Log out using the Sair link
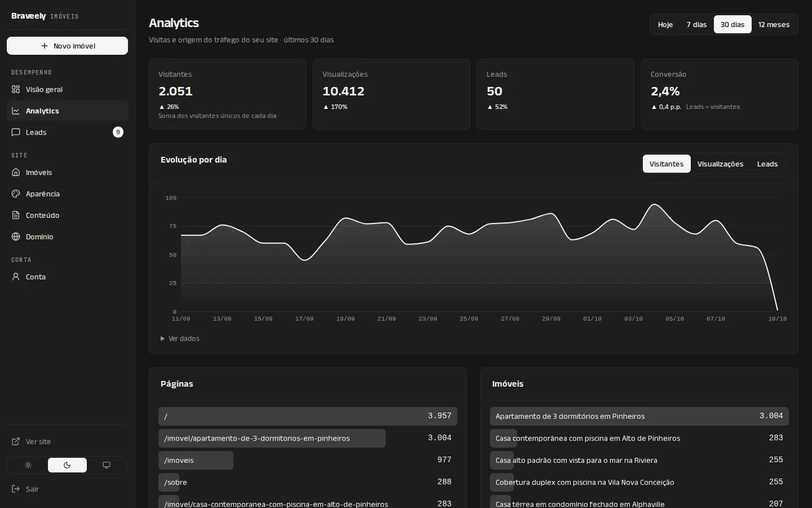This screenshot has width=812, height=508. click(67, 489)
